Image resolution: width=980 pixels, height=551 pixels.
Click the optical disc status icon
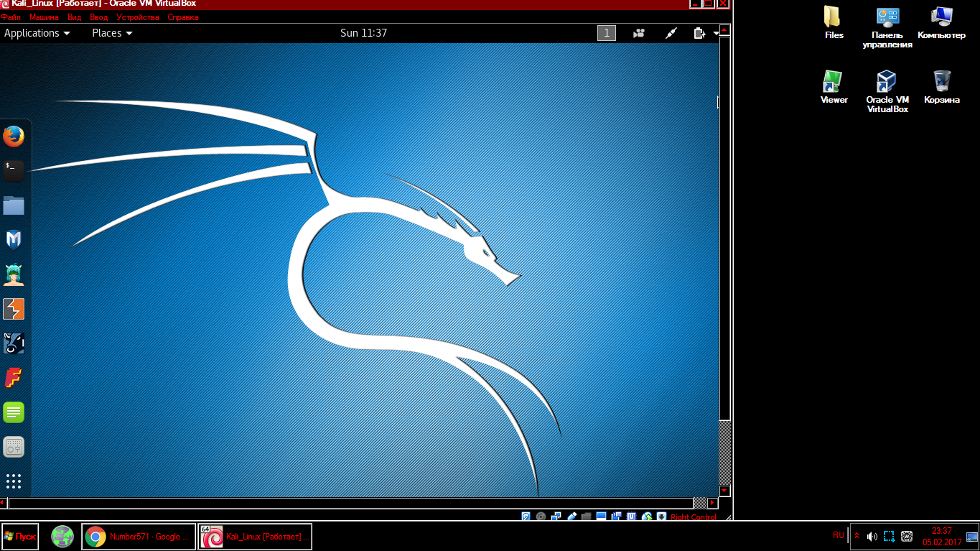pos(541,517)
